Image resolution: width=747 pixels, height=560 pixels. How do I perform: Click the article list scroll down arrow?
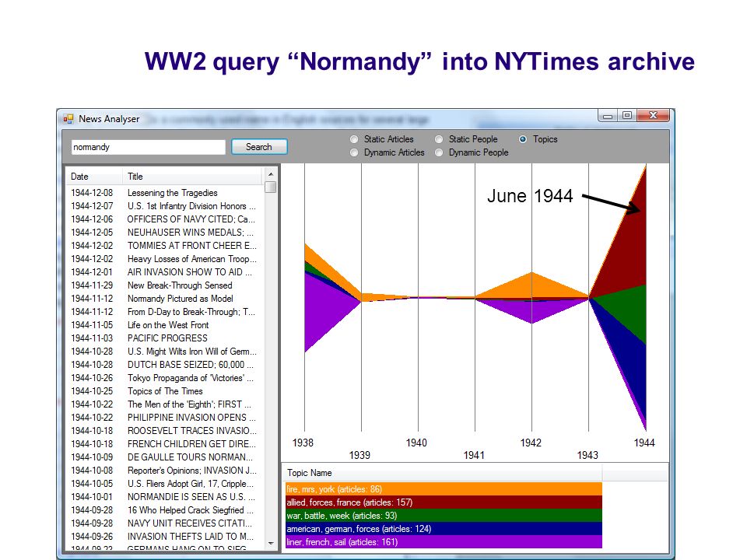[x=271, y=544]
